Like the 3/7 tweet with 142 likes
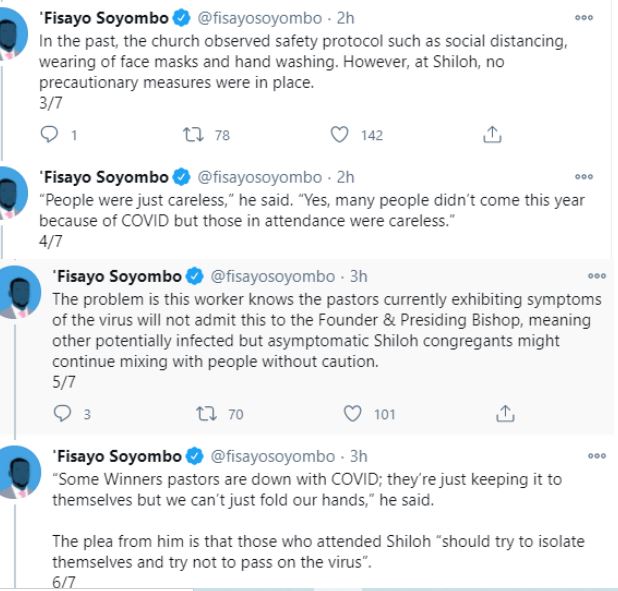618x591 pixels. pyautogui.click(x=340, y=134)
